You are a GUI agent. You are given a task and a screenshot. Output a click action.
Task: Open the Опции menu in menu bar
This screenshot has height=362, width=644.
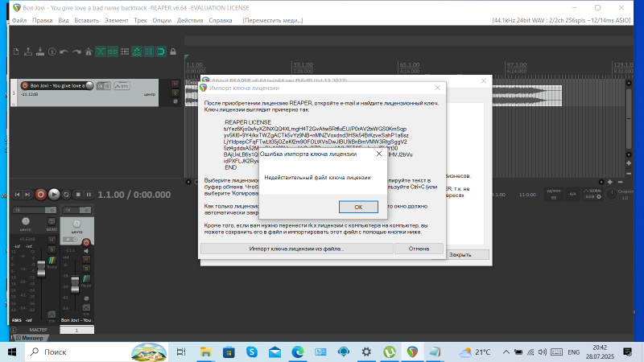pyautogui.click(x=162, y=19)
